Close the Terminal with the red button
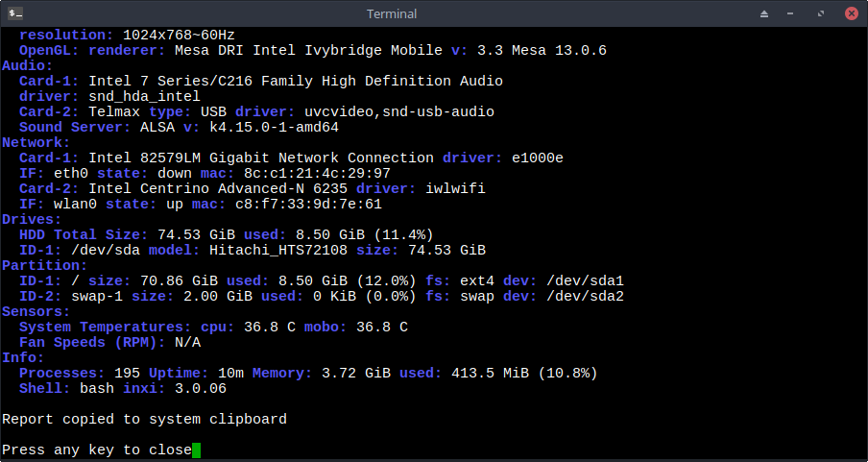Viewport: 868px width, 462px height. (x=852, y=13)
